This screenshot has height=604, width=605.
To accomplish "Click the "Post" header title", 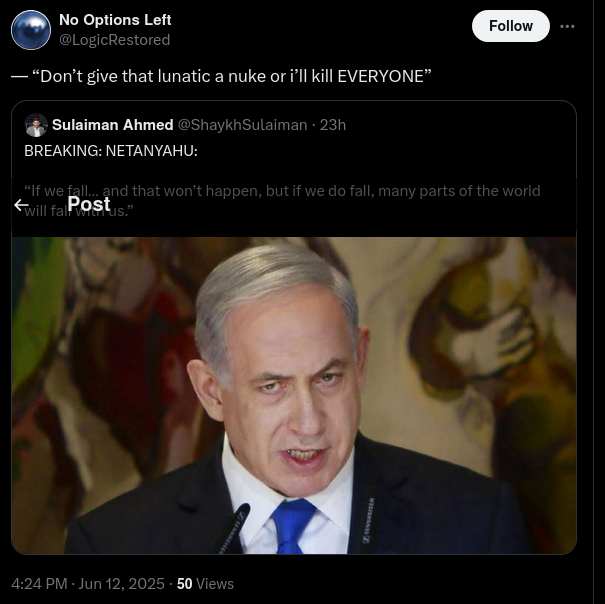I will [x=89, y=204].
